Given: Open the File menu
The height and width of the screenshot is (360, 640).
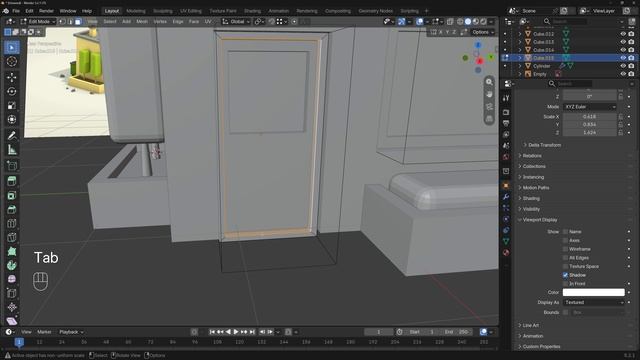Looking at the screenshot, I should (16, 11).
